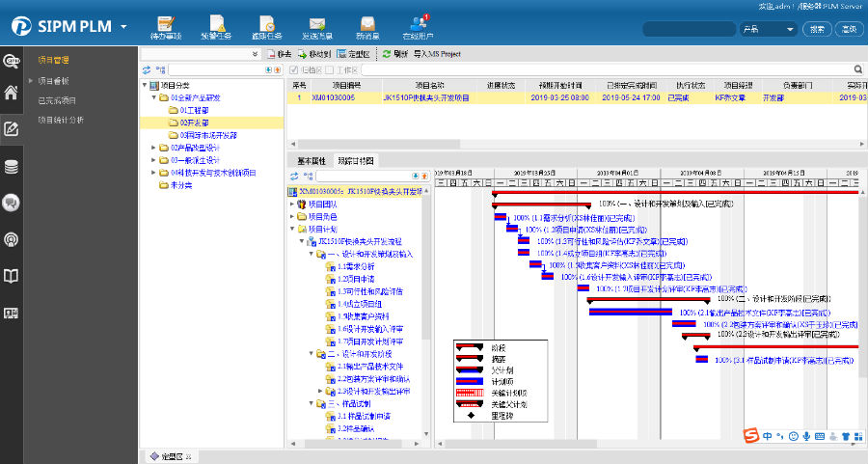The image size is (868, 464).
Task: Click the 高级 advanced search button
Action: click(x=849, y=29)
